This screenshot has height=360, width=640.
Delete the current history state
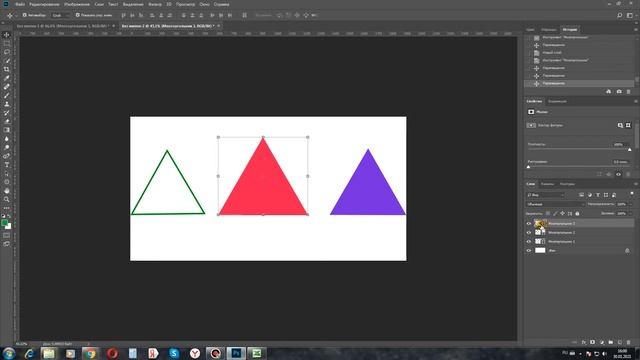[x=629, y=91]
